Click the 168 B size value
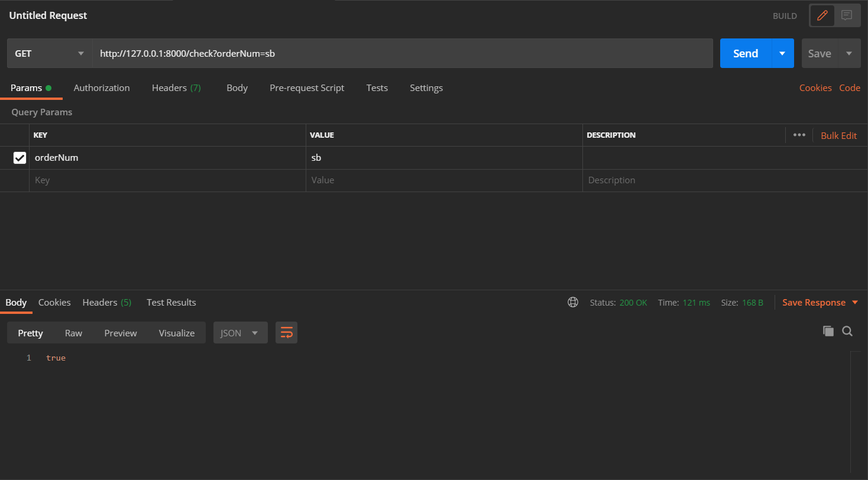This screenshot has width=868, height=480. pyautogui.click(x=753, y=302)
